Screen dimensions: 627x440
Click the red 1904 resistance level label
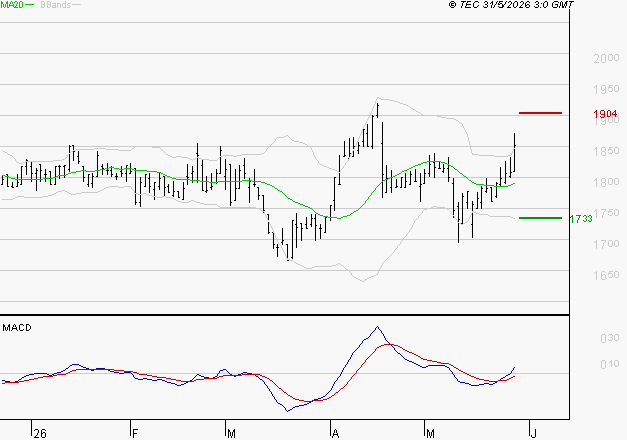click(605, 114)
